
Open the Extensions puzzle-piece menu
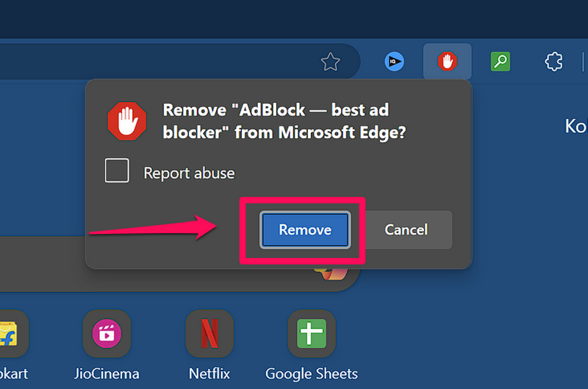point(553,63)
